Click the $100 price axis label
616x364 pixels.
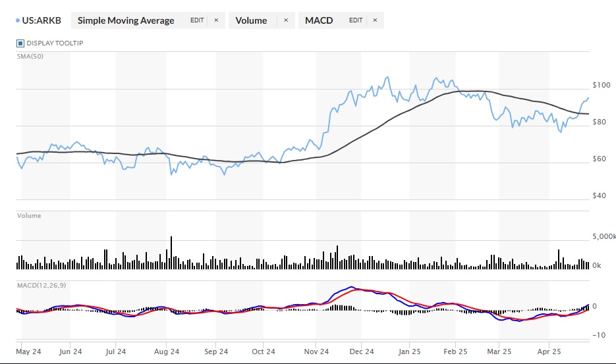click(x=602, y=86)
